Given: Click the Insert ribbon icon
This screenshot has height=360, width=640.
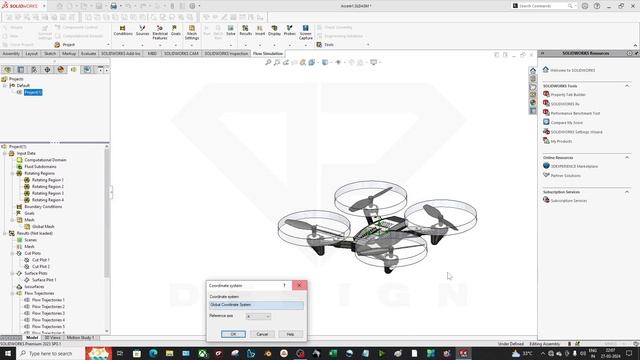Looking at the screenshot, I should 260,31.
